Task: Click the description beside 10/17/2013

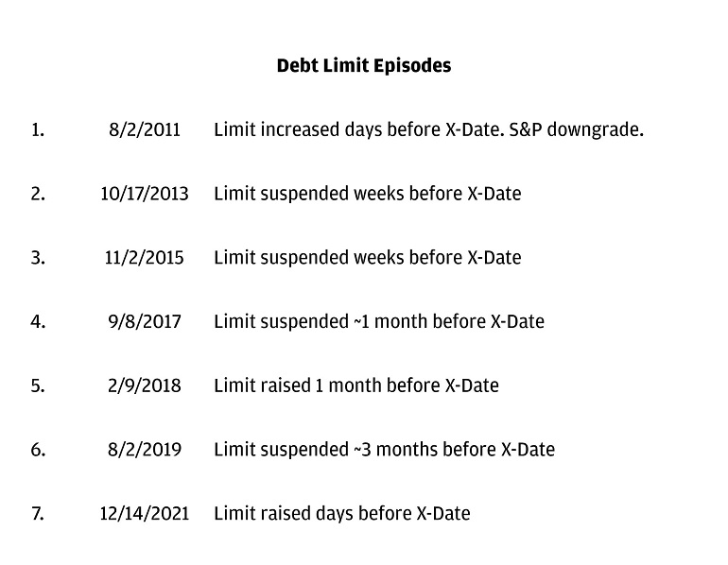Action: [367, 194]
